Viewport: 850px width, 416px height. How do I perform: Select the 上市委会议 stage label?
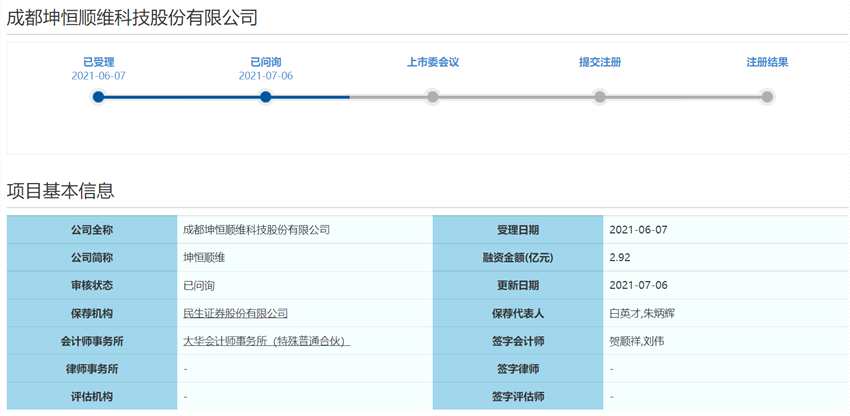(x=433, y=62)
